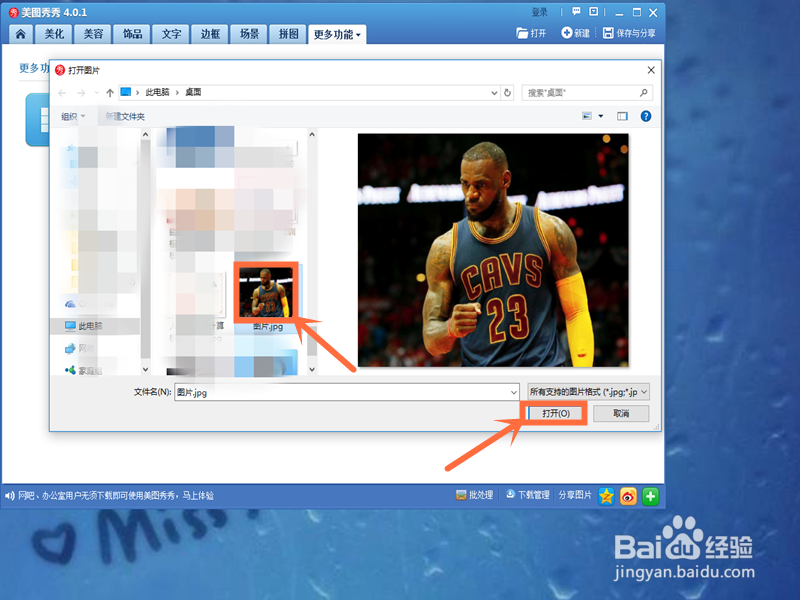Viewport: 800px width, 600px height.
Task: Open the 所有支持的图片格式 filter dropdown
Action: (588, 392)
